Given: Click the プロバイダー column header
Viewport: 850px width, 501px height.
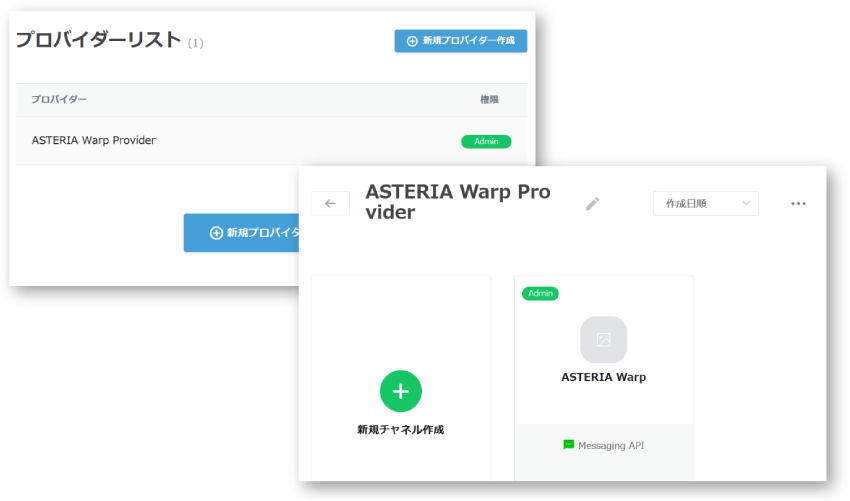Looking at the screenshot, I should (x=59, y=99).
